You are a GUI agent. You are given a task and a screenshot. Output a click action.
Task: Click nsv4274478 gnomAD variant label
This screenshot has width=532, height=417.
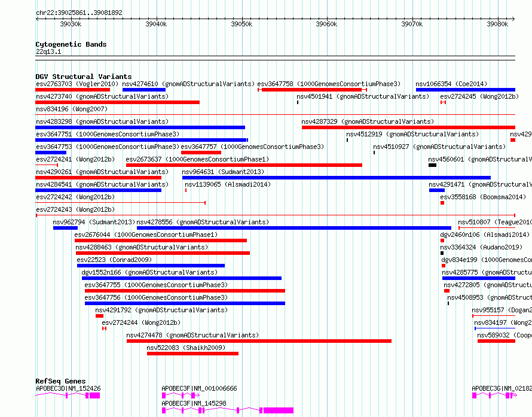click(192, 335)
